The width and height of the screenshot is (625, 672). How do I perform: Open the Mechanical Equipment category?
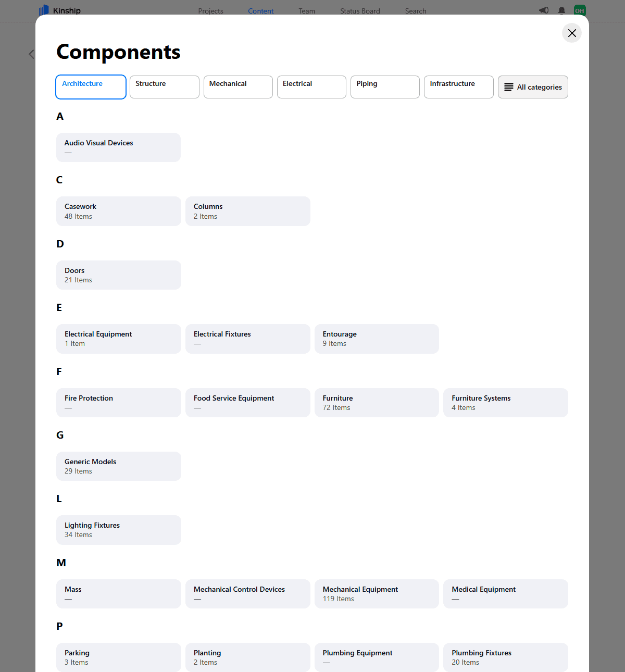click(377, 593)
